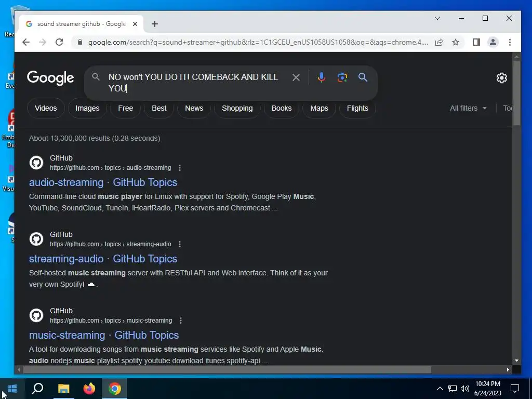Click vertical page scrollbar thumb

coord(516,93)
